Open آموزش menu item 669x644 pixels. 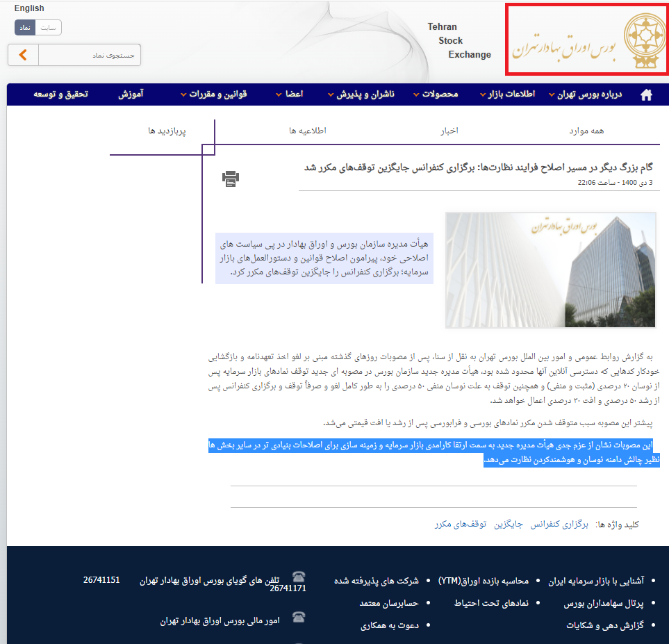[x=131, y=94]
